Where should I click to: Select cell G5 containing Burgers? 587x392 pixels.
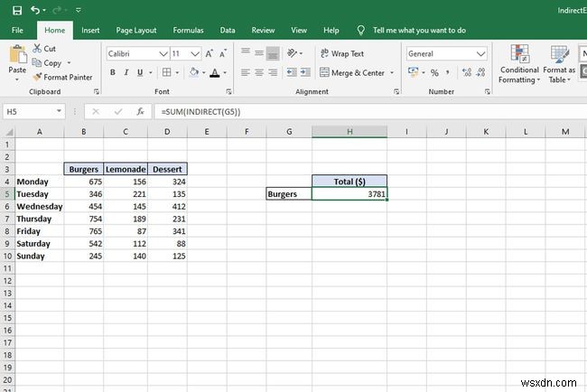pos(289,194)
